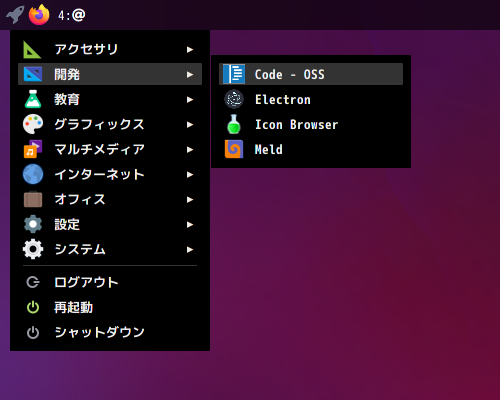This screenshot has width=500, height=400.
Task: Expand the オフィス submenu arrow
Action: (x=190, y=199)
